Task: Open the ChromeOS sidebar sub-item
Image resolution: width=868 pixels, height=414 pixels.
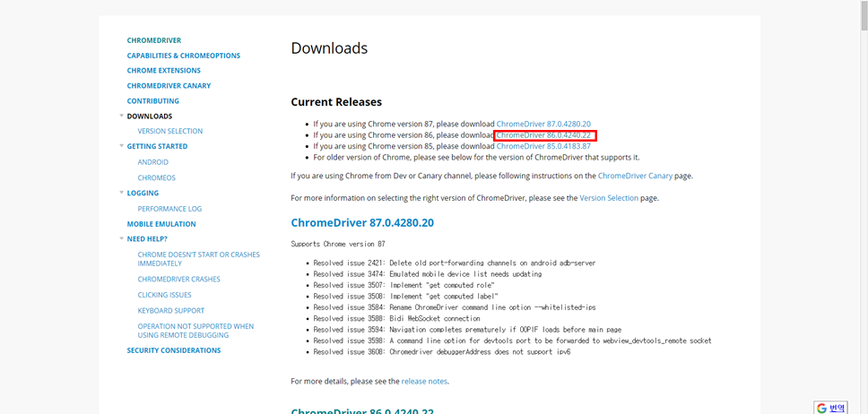Action: 156,177
